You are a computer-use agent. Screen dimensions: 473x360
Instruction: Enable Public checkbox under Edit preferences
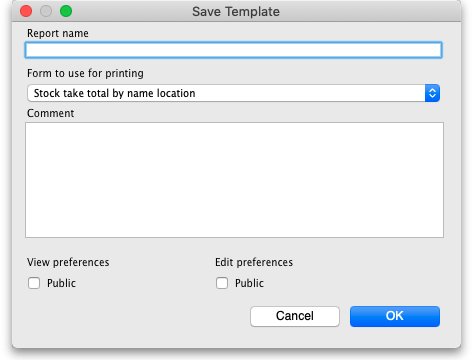[222, 283]
